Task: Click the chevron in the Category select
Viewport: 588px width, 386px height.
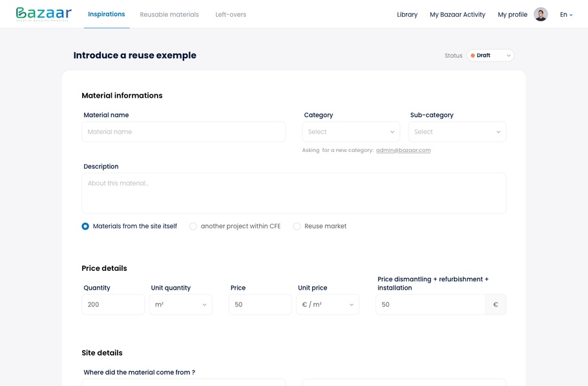Action: click(x=392, y=132)
